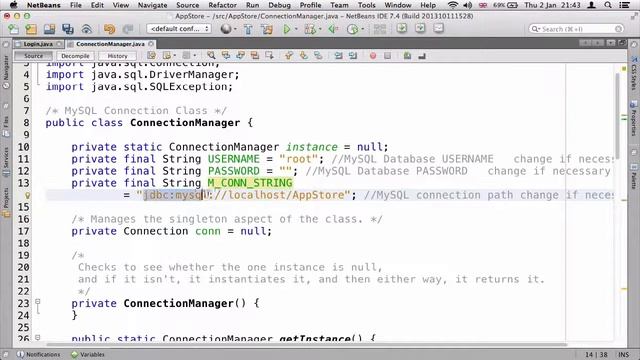Click the Last Edit location icon
This screenshot has width=640, height=360.
click(x=151, y=56)
